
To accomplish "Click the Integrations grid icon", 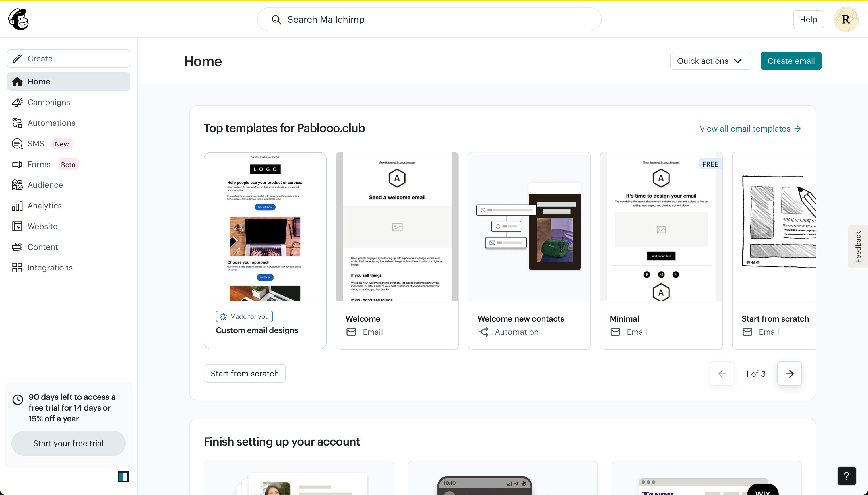I will [x=17, y=268].
